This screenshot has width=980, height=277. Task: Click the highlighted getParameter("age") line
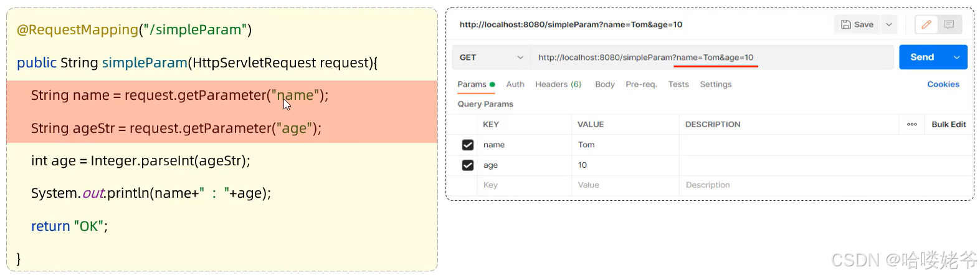tap(176, 128)
